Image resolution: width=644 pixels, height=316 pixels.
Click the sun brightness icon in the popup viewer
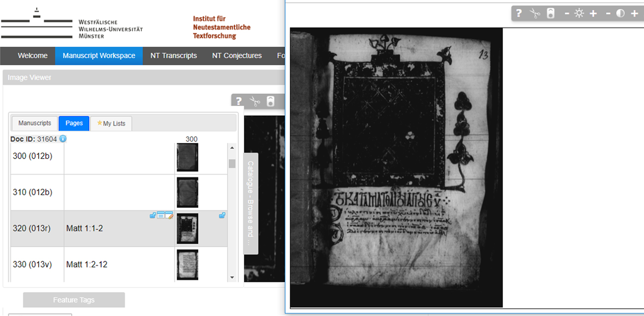point(579,14)
